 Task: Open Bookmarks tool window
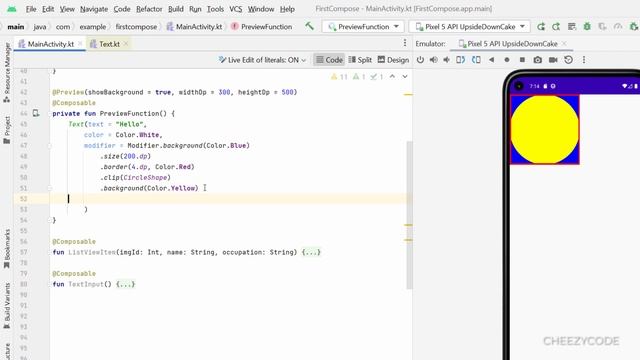(x=7, y=249)
